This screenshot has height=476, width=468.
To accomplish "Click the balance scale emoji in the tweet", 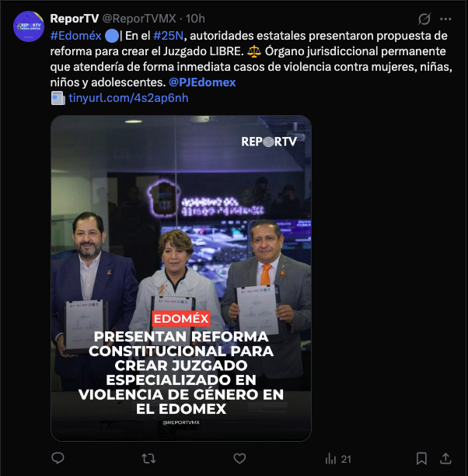I will coord(254,51).
